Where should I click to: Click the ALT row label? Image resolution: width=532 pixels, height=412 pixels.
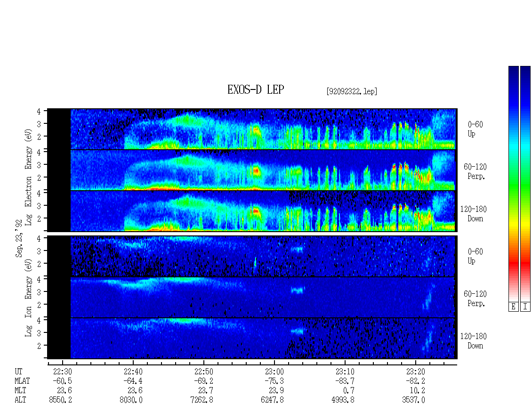pyautogui.click(x=20, y=400)
